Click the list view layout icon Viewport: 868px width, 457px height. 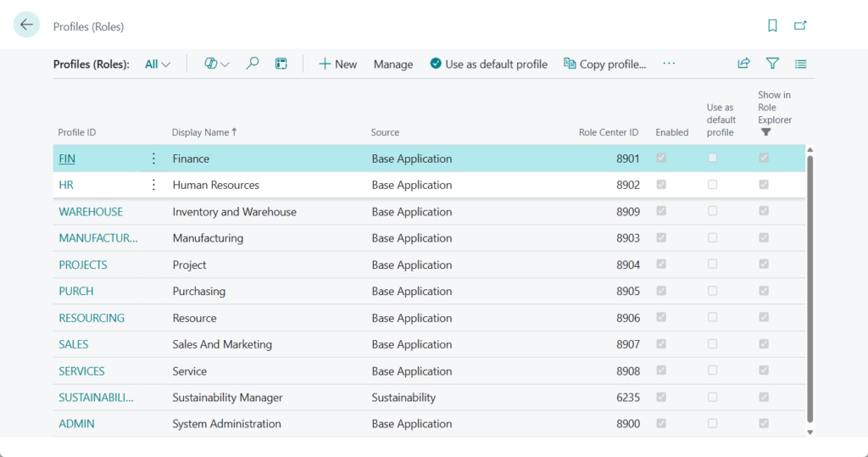[x=801, y=64]
